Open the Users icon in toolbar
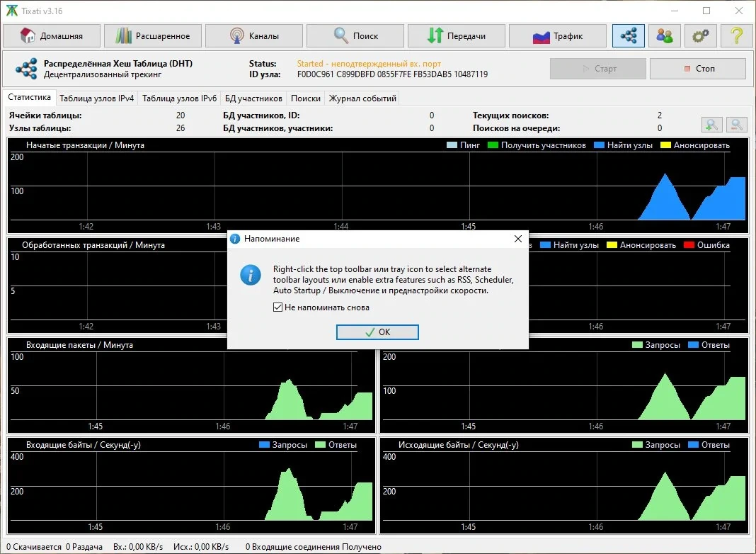The image size is (756, 554). (665, 35)
